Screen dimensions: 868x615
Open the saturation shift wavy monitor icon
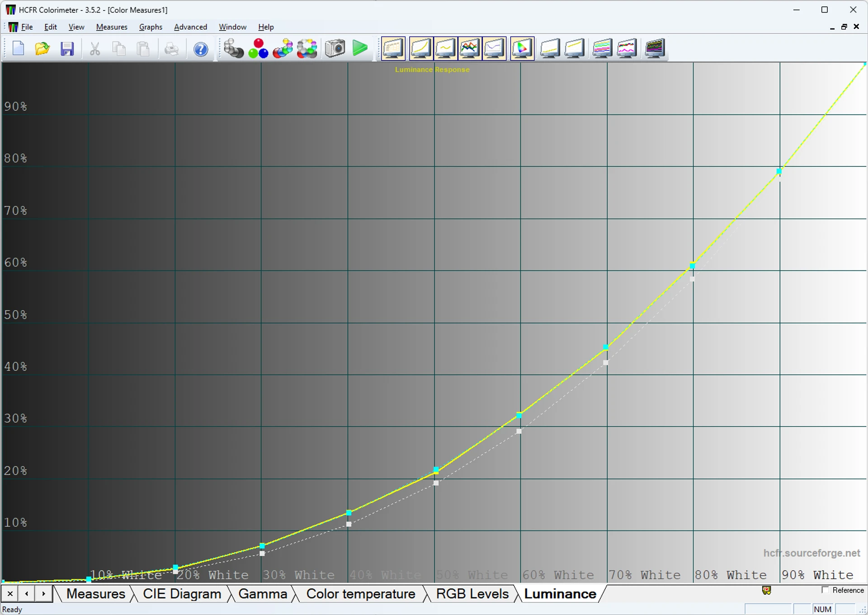pos(627,48)
